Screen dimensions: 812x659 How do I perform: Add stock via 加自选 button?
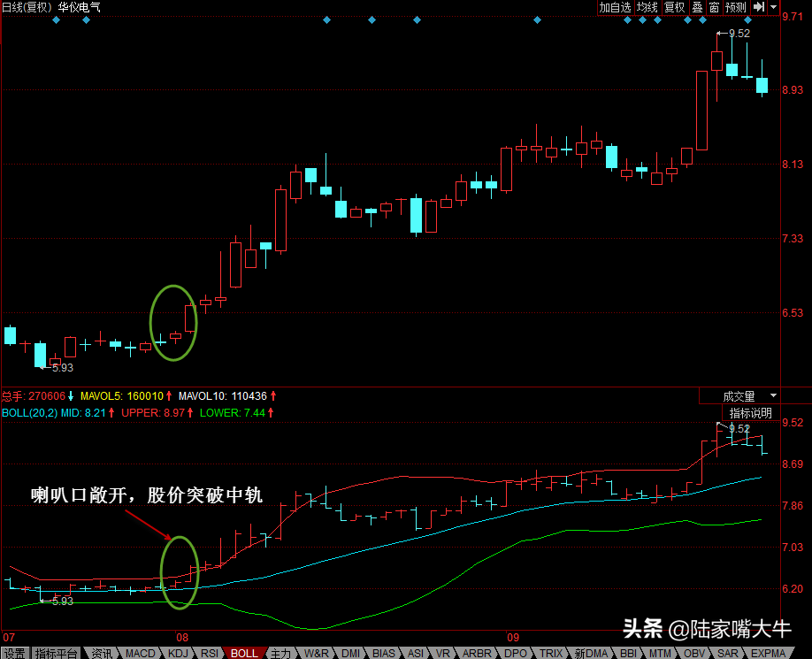616,7
